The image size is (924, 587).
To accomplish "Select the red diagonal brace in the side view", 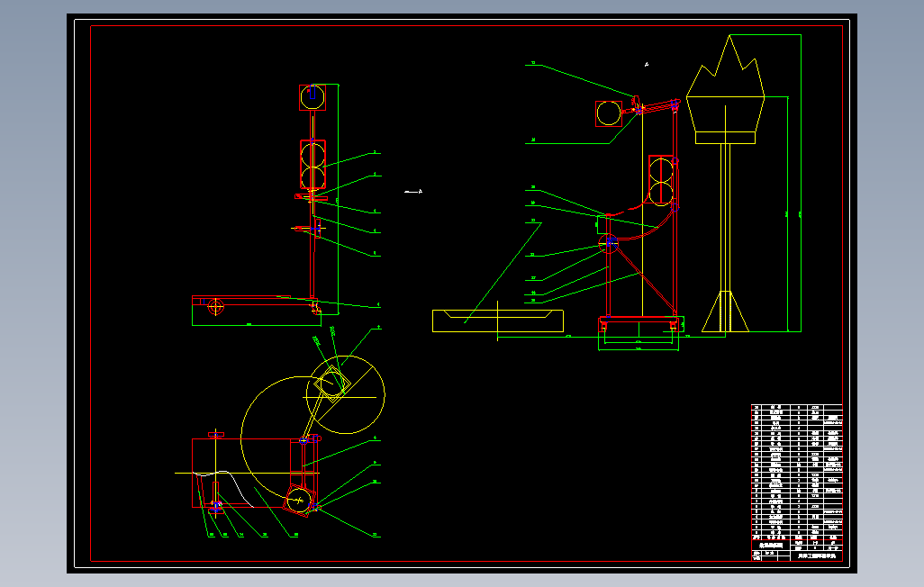I will click(645, 279).
